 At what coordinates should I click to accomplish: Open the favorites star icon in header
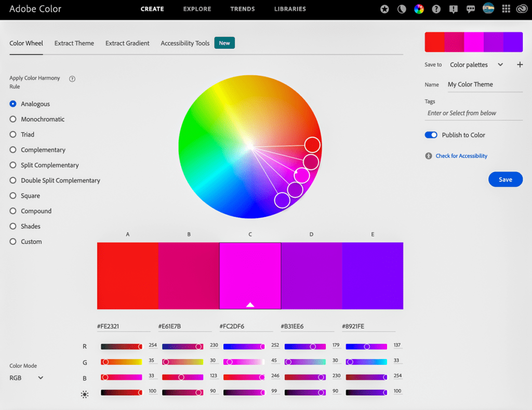pos(384,9)
